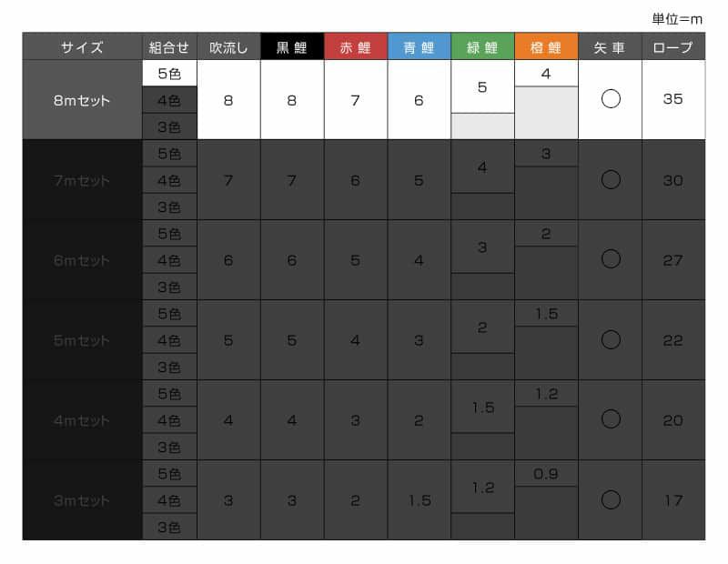Click the red 赤鯉 column header
Screen dimensions: 728x564
click(x=356, y=47)
